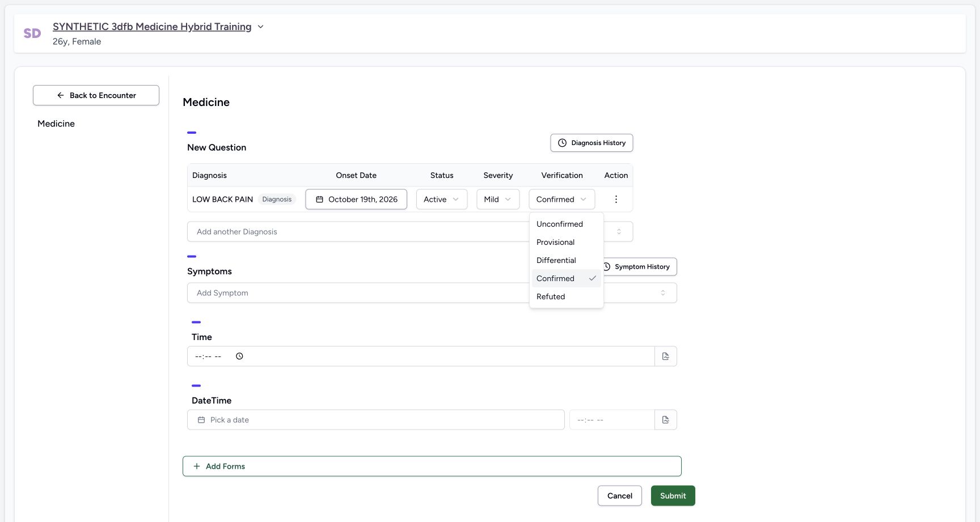Screen dimensions: 980x522
Task: Click the note icon beside DateTime field
Action: click(x=666, y=420)
